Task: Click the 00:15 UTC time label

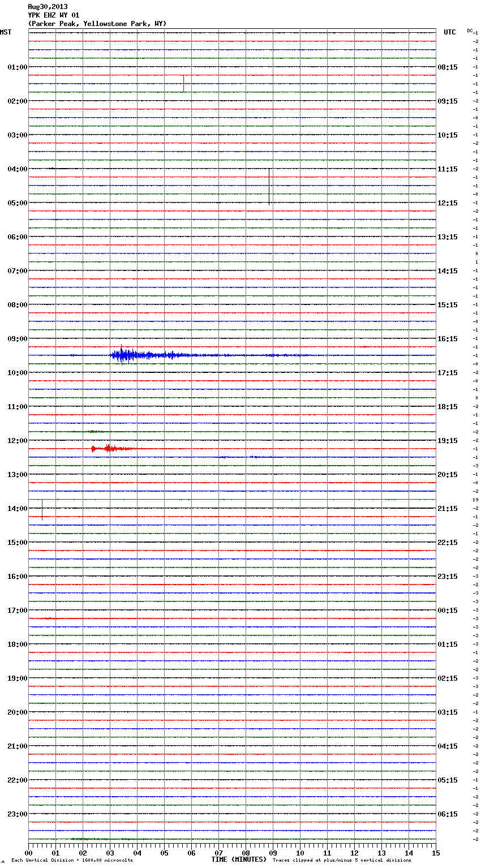Action: click(448, 610)
